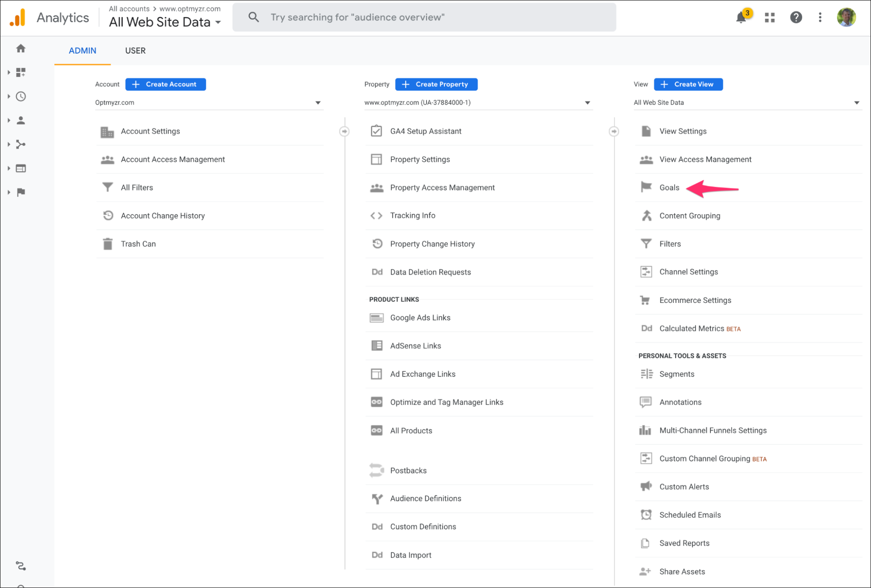Click the Custom Alerts megaphone icon

pyautogui.click(x=646, y=486)
